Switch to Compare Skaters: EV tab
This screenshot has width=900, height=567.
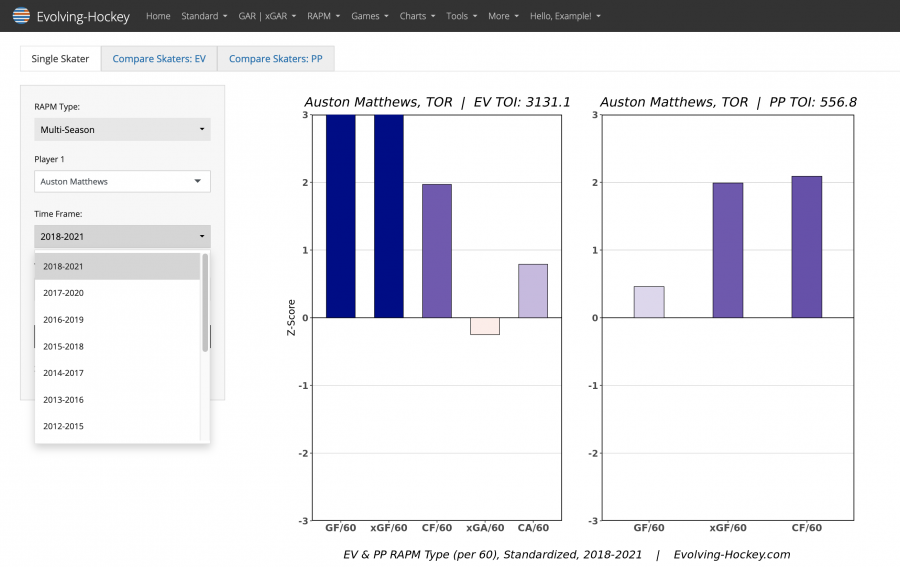(159, 59)
